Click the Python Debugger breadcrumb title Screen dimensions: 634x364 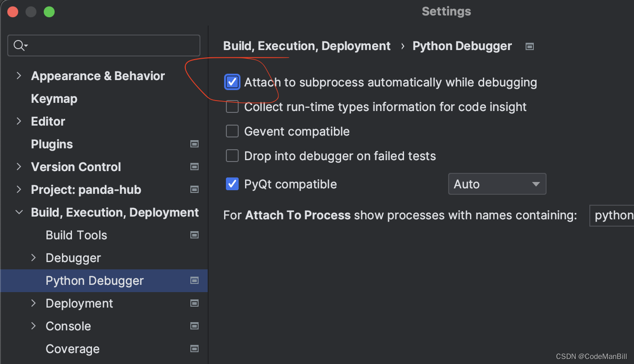[x=462, y=46]
